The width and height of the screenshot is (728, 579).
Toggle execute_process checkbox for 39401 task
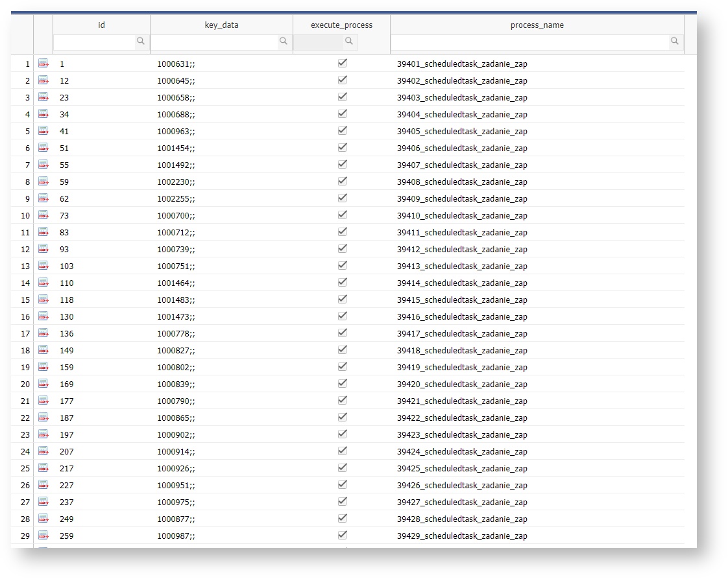(343, 64)
